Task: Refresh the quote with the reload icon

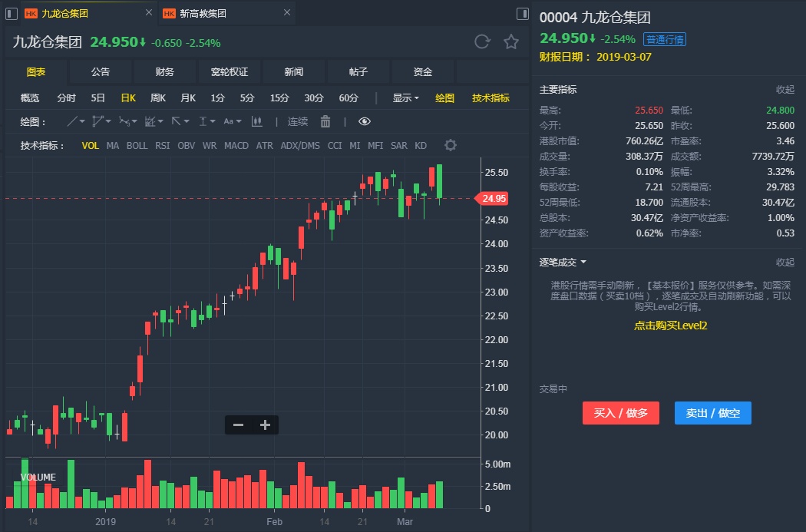Action: pos(482,41)
